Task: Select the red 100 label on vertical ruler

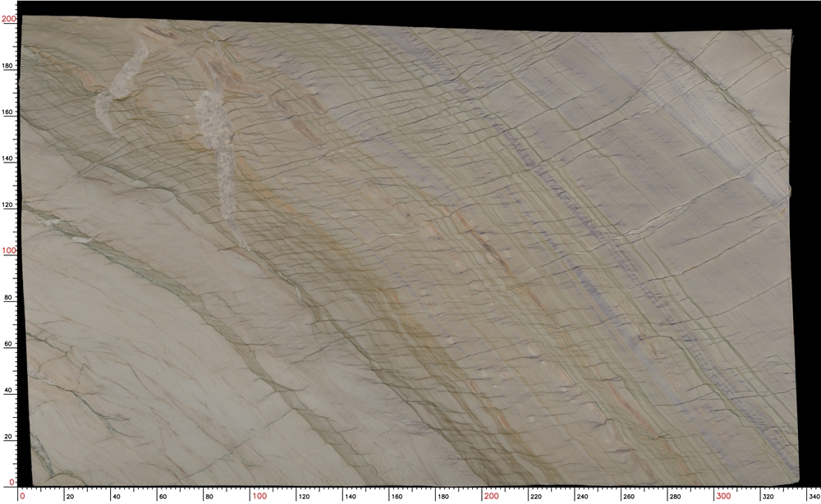Action: (9, 250)
